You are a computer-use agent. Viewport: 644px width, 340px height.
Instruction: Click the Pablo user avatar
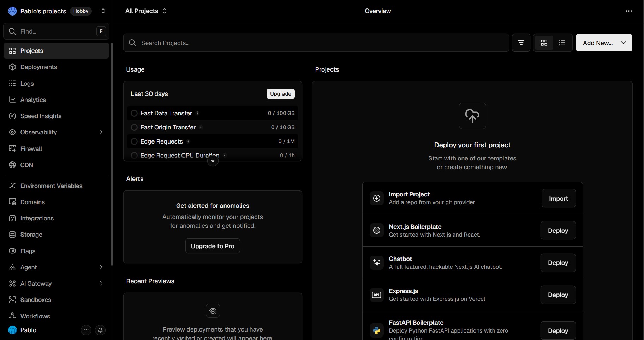pos(12,330)
